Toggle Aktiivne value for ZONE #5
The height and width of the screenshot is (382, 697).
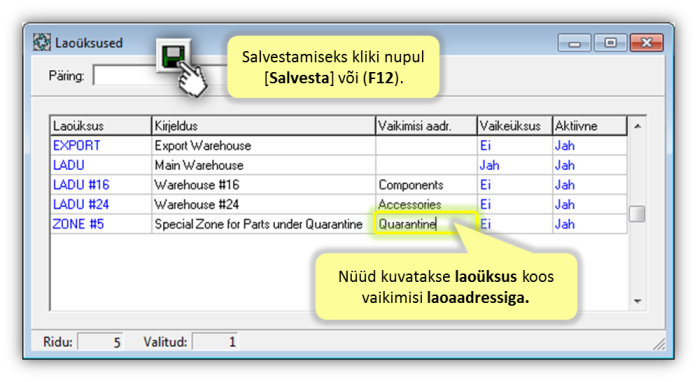[565, 224]
